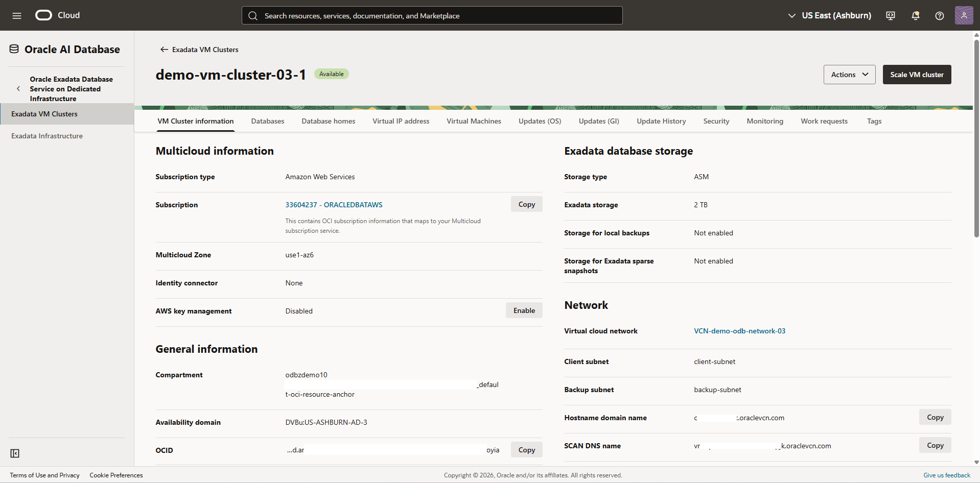Copy the SCAN DNS name
This screenshot has width=980, height=483.
click(x=935, y=445)
